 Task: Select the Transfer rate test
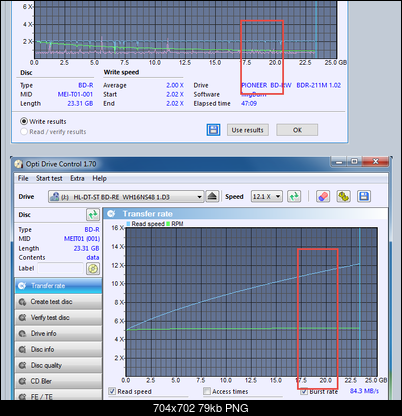tap(58, 286)
